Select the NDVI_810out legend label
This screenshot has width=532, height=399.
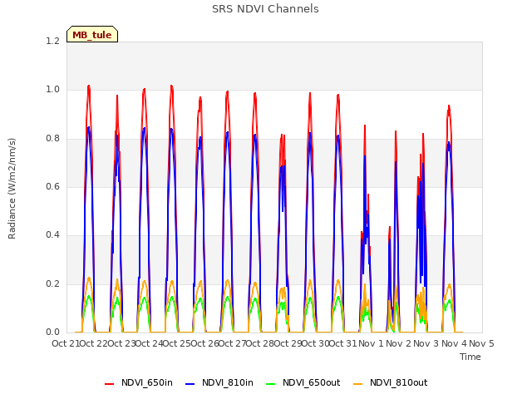399,382
